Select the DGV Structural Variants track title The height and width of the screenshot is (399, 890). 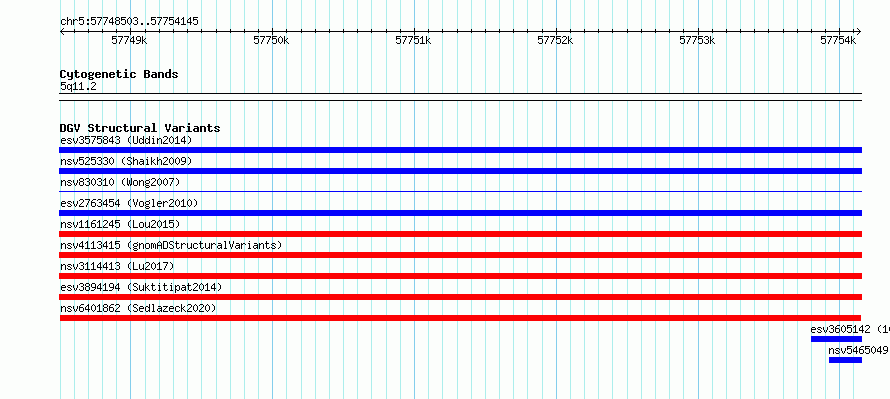pos(140,128)
